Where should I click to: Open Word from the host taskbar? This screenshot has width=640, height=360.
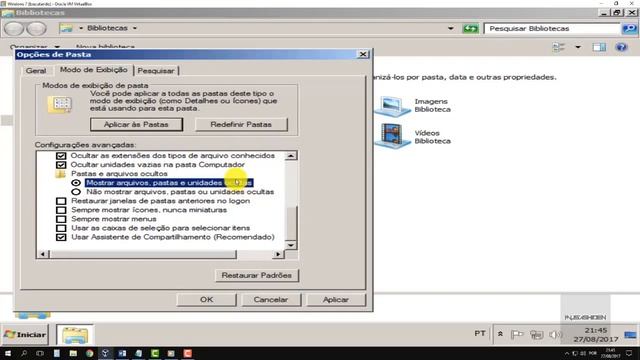(122, 353)
